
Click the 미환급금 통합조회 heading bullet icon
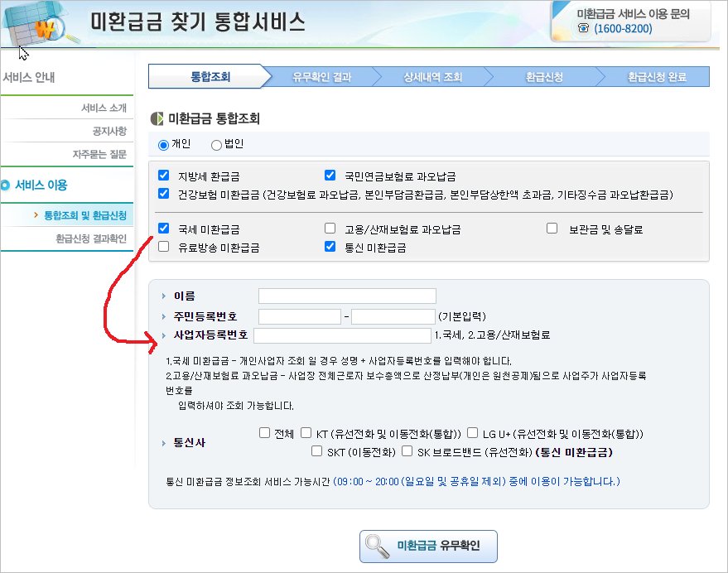click(x=157, y=119)
